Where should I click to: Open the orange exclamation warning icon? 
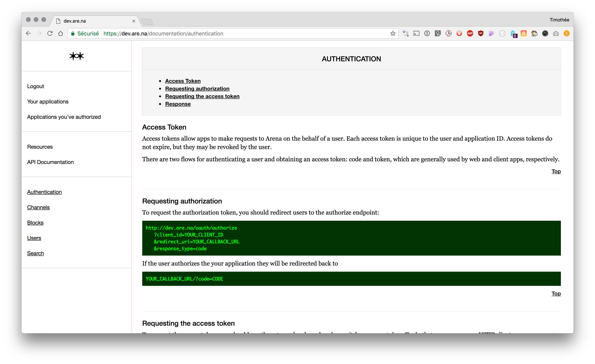566,33
